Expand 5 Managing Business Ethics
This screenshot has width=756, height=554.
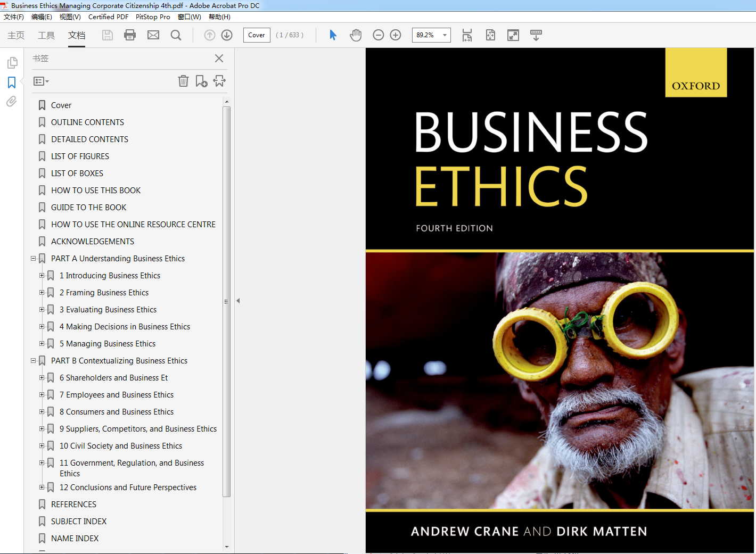[x=42, y=344]
